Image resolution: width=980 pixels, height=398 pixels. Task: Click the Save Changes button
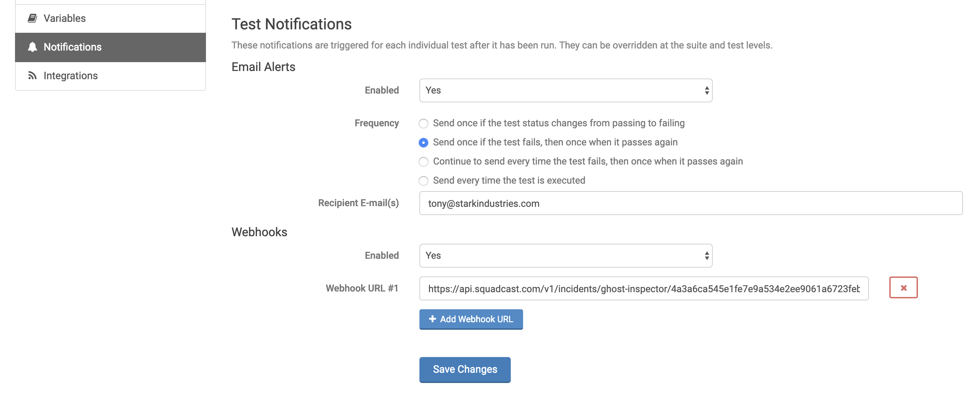click(464, 369)
